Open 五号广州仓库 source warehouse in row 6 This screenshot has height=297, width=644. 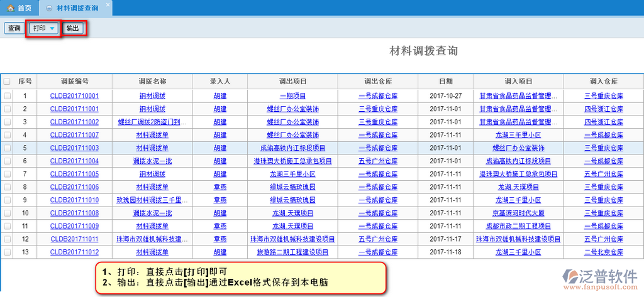point(377,161)
